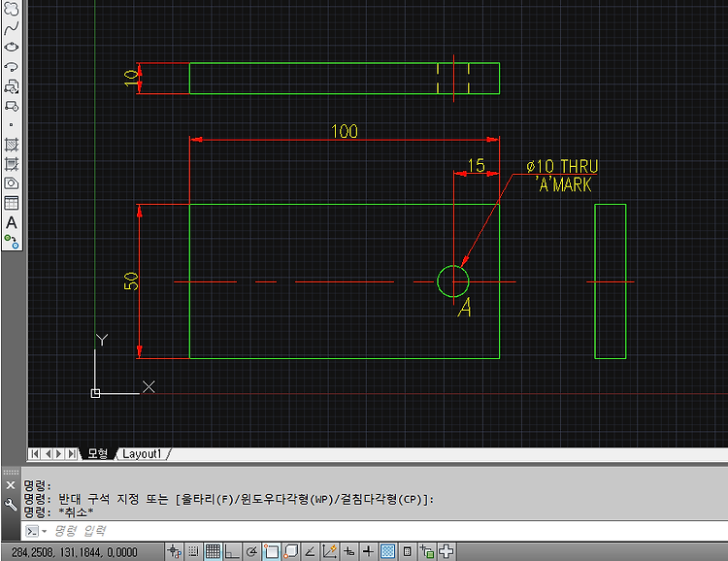Choose the Make Block tool
The height and width of the screenshot is (561, 728).
pos(11,107)
